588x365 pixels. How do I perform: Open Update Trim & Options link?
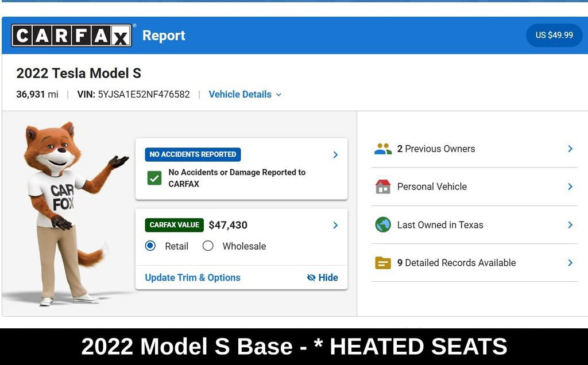(193, 278)
